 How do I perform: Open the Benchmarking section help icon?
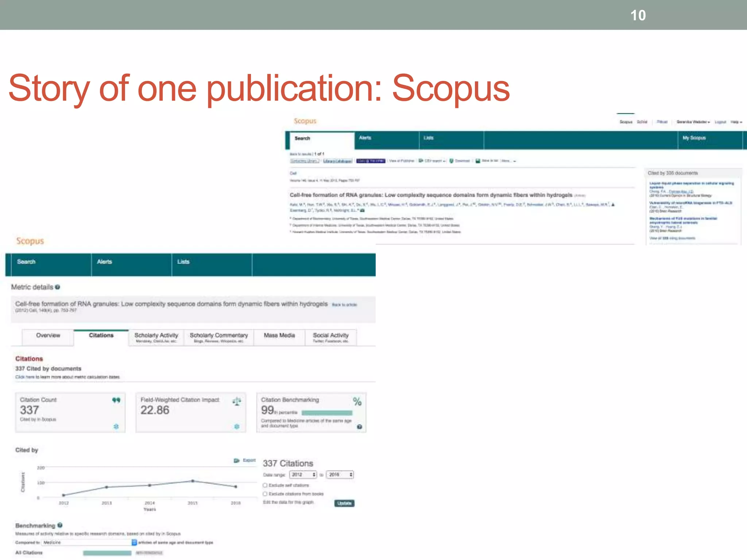point(60,525)
